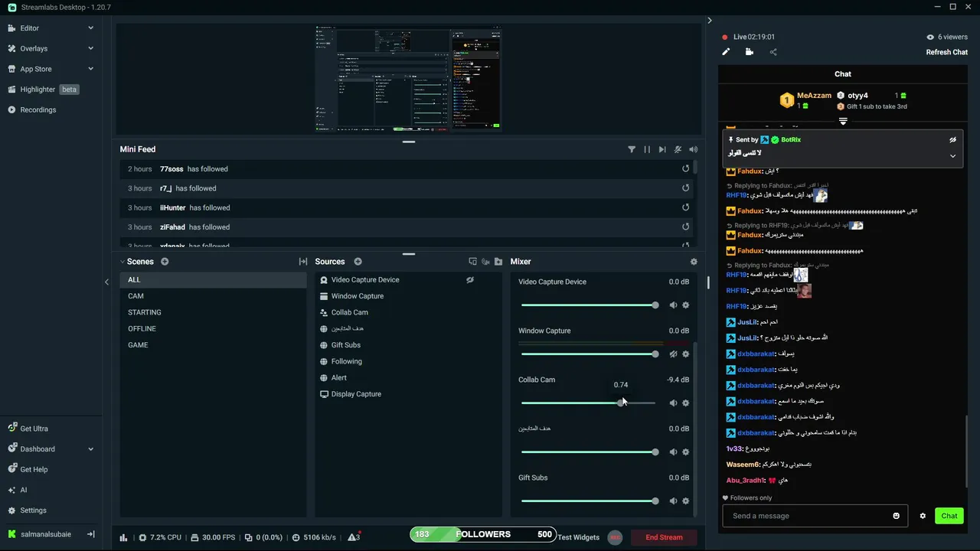Open Mini Feed filter icon
Image resolution: width=980 pixels, height=551 pixels.
[632, 149]
